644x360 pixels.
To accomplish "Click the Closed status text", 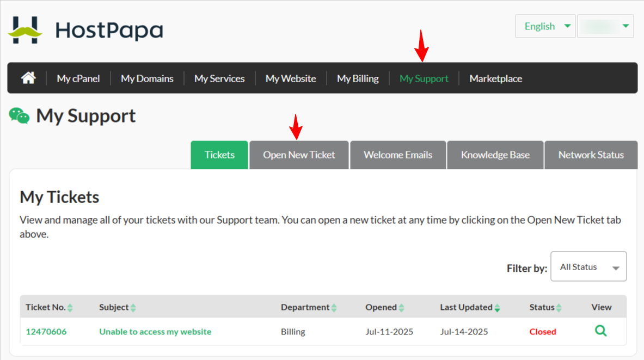I will pos(543,332).
